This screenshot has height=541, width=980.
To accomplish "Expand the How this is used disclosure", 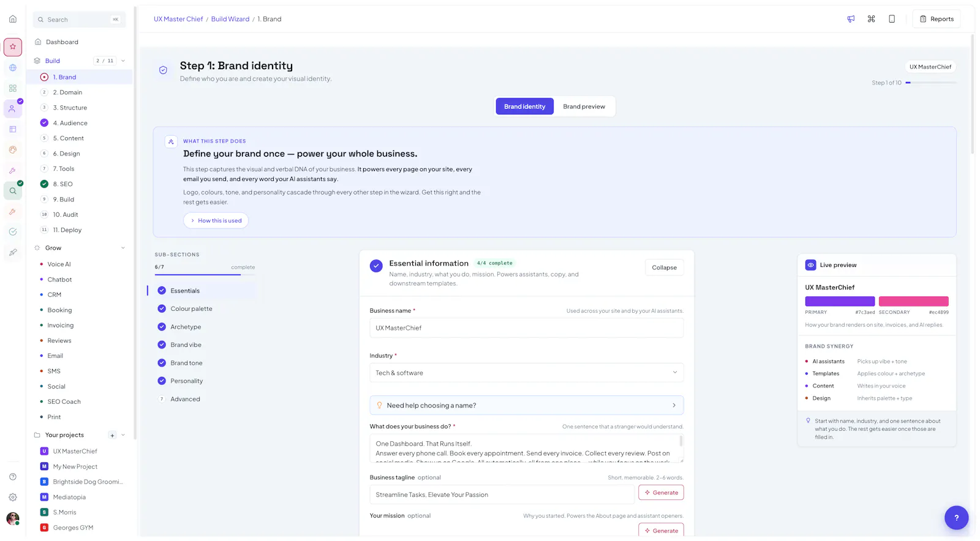I will click(x=216, y=220).
